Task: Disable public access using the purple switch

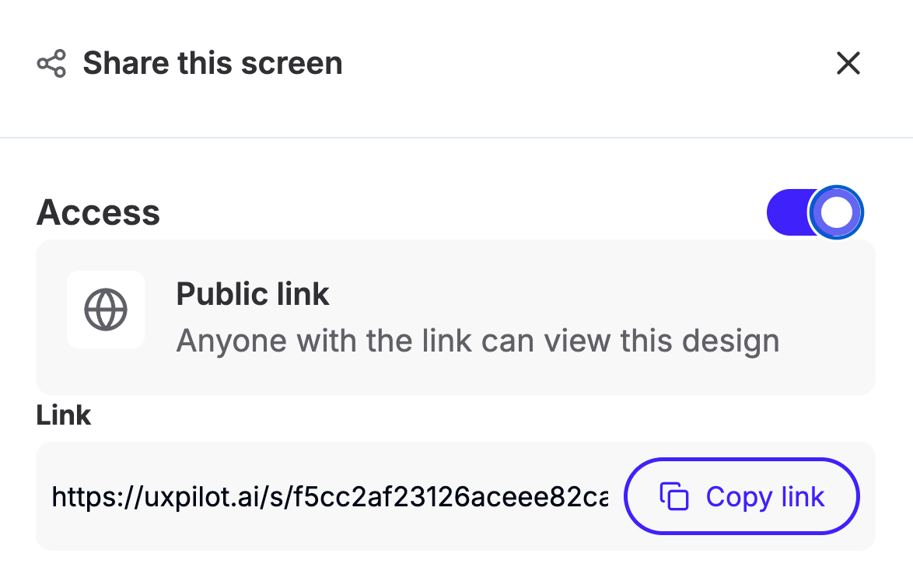Action: click(814, 212)
